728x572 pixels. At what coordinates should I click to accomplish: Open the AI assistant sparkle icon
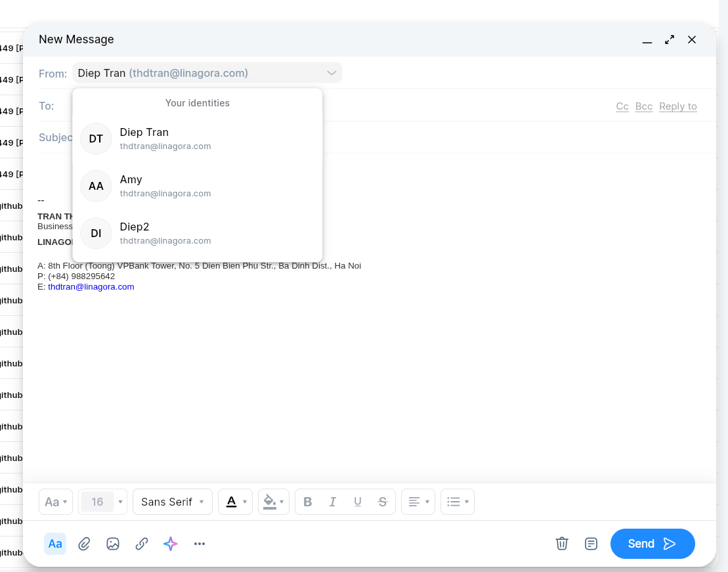(x=171, y=544)
